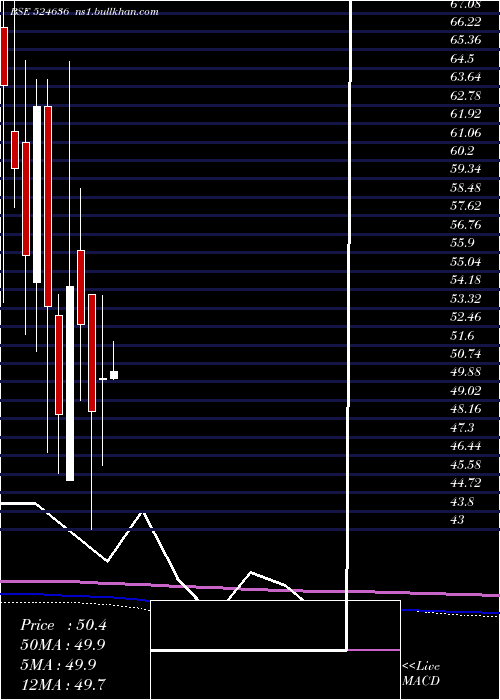The image size is (500, 700).
Task: Click the 50MA : 49.9 readout
Action: point(63,645)
